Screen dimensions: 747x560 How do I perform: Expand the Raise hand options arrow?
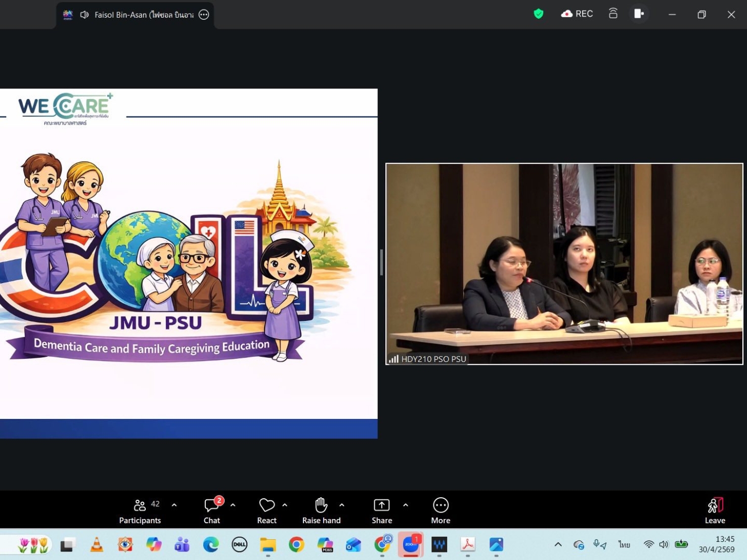[x=342, y=505]
